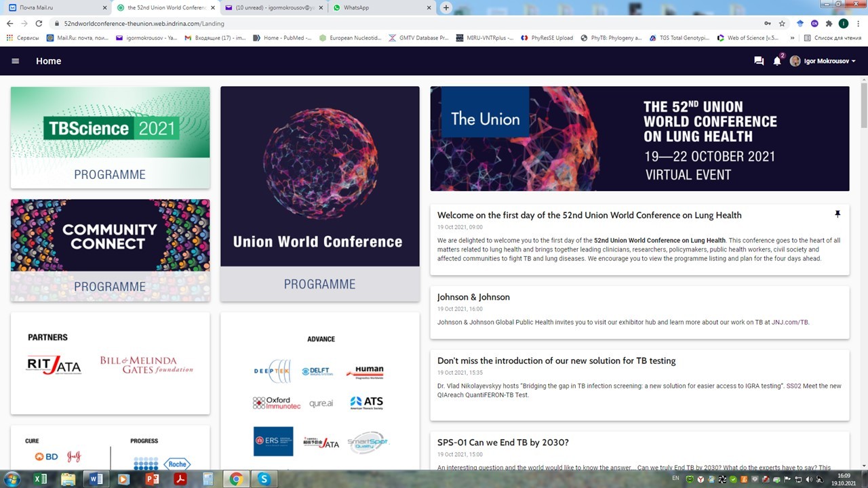The height and width of the screenshot is (488, 868).
Task: Open the Chrome three-dot menu
Action: [x=858, y=23]
